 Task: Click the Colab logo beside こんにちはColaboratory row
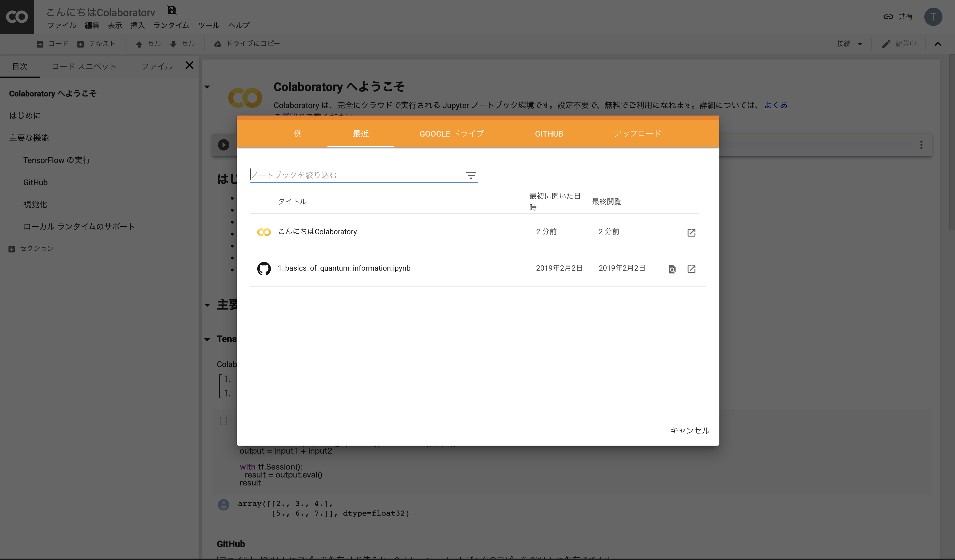pos(264,232)
